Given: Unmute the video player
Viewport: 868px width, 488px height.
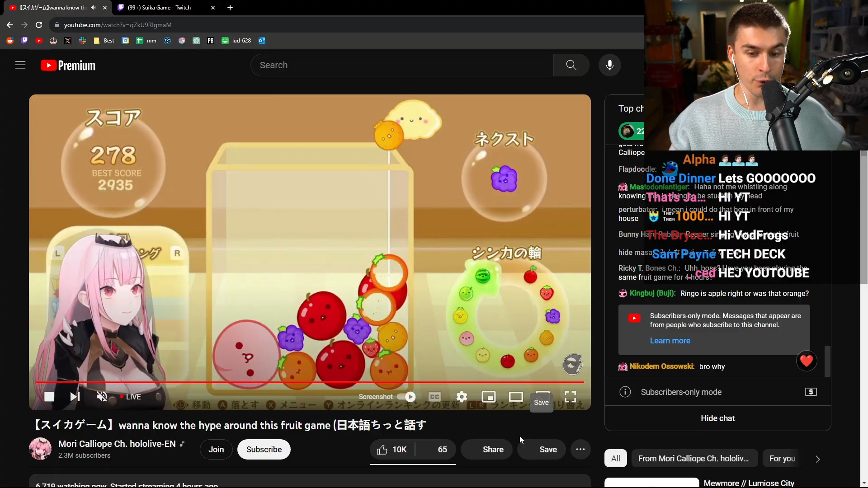Looking at the screenshot, I should 102,397.
